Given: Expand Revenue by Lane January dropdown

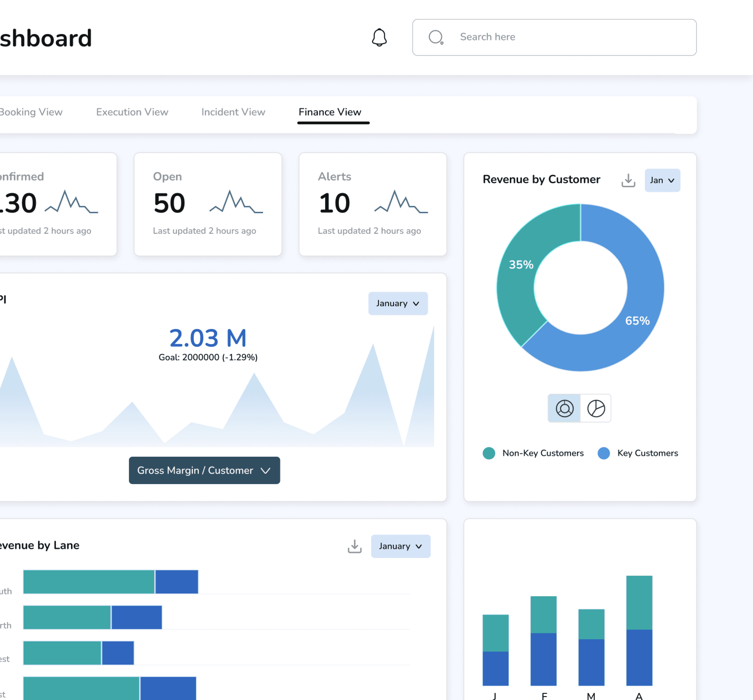Looking at the screenshot, I should (x=400, y=546).
